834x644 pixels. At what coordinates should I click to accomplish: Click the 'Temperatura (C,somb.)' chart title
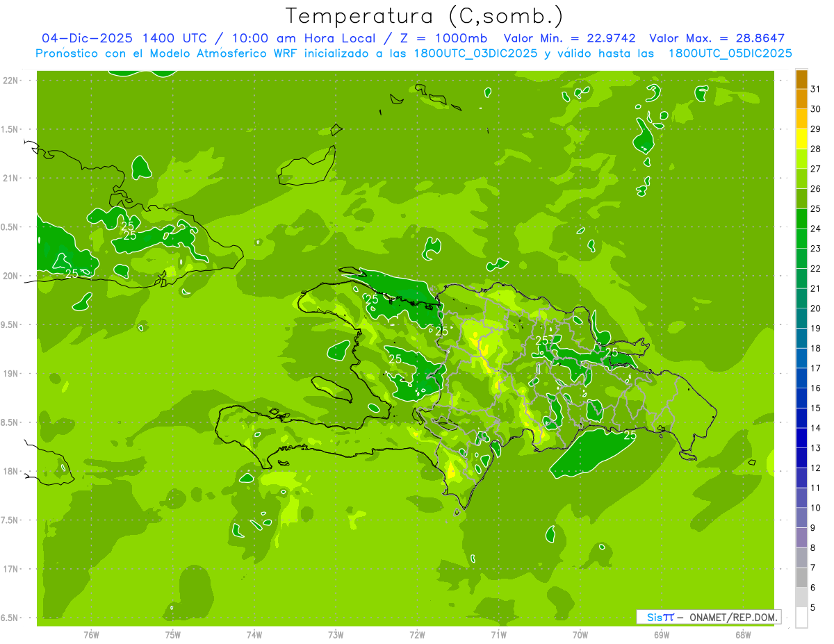(425, 17)
